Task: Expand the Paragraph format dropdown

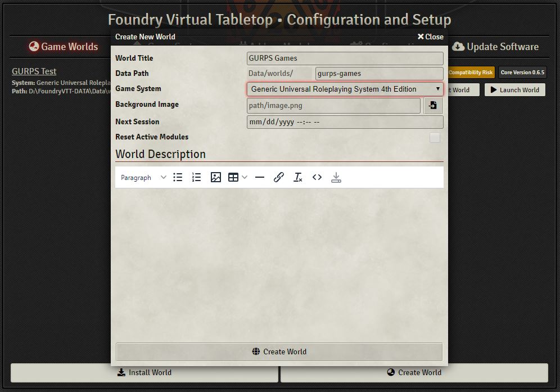Action: 143,177
